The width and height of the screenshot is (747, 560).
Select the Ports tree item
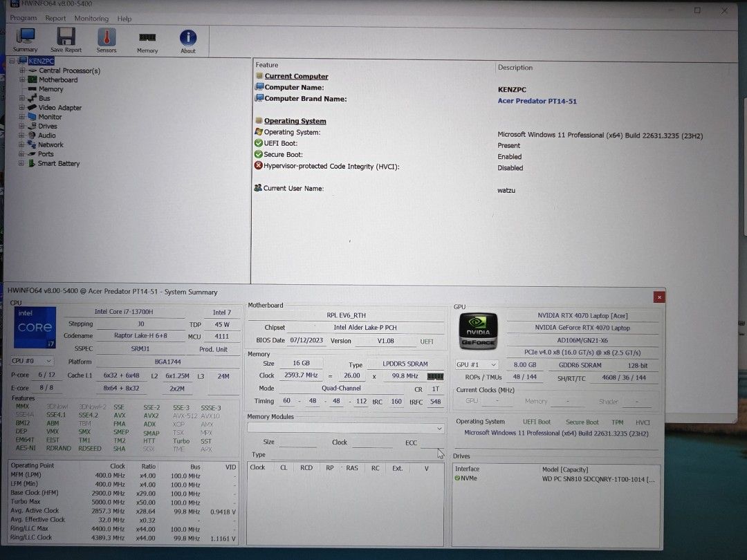click(46, 153)
